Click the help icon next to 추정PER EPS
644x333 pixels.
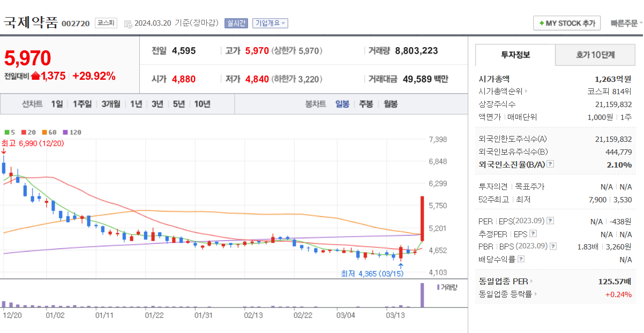[x=533, y=234]
